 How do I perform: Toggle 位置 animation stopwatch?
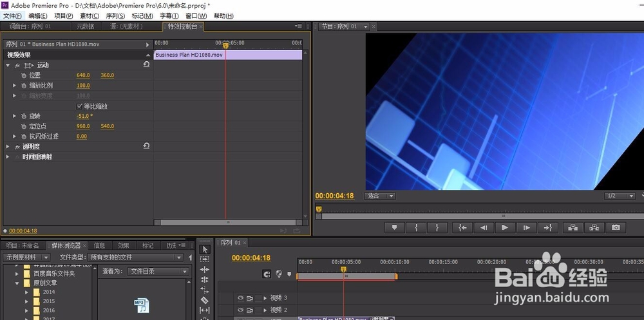(x=23, y=75)
